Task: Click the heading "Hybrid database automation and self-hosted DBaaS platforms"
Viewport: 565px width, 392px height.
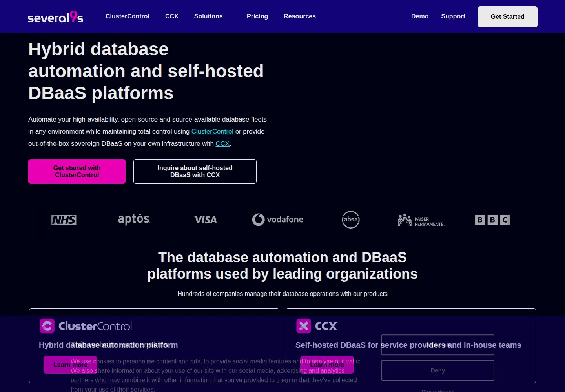Action: (146, 71)
